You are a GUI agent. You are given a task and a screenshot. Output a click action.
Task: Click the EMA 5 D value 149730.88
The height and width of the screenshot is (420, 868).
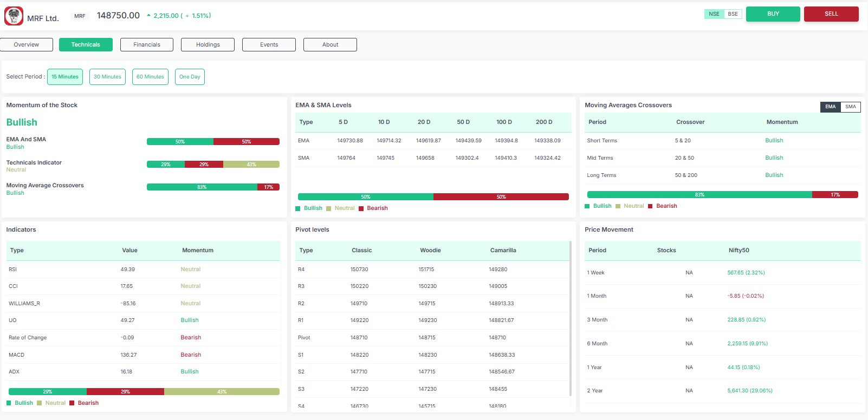(350, 141)
